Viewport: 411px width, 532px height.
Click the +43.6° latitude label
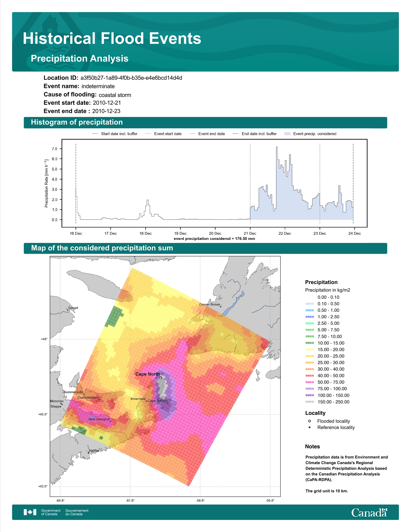coord(43,486)
